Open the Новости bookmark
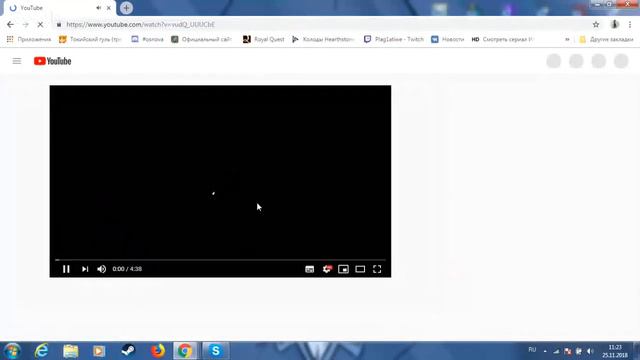640x360 pixels. (x=448, y=39)
